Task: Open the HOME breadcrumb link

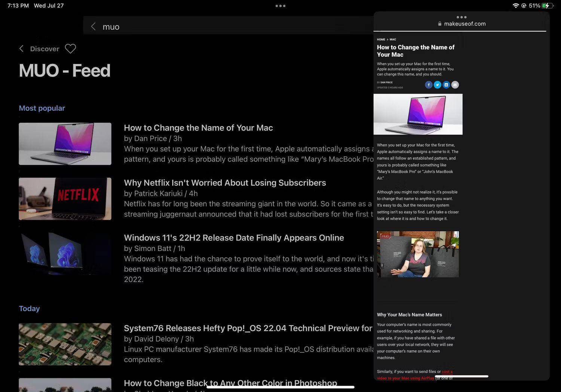Action: click(x=381, y=39)
